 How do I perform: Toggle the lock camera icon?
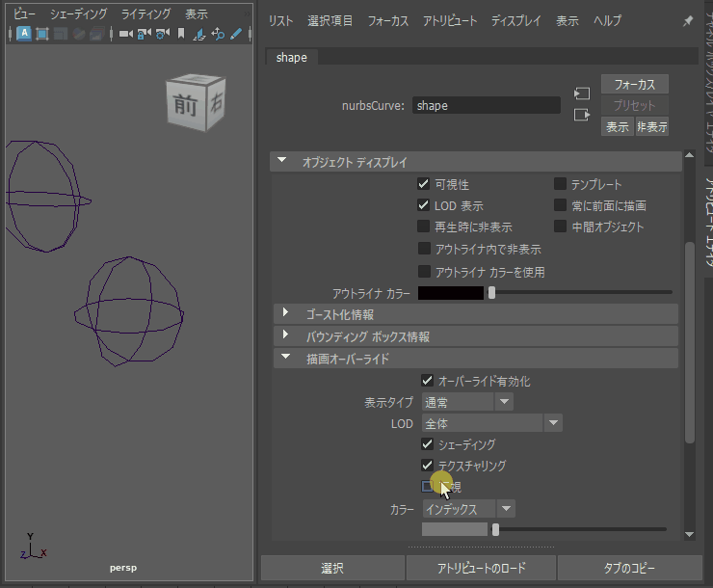click(x=144, y=35)
